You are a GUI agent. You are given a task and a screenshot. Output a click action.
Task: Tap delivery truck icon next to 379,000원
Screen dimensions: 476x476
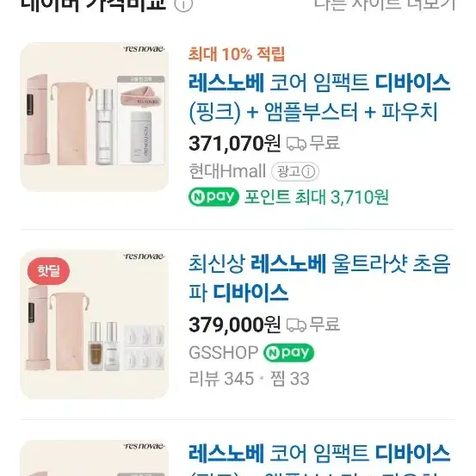(296, 325)
